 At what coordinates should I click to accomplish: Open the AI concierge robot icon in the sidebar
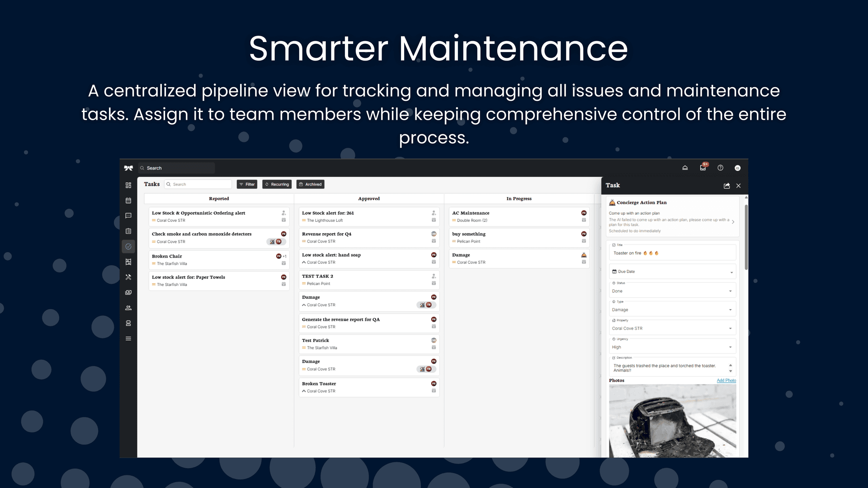coord(128,323)
